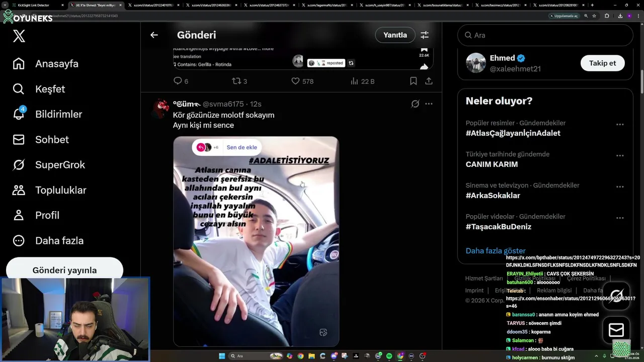Viewport: 644px width, 362px height.
Task: Click the X logo home icon
Action: [19, 36]
